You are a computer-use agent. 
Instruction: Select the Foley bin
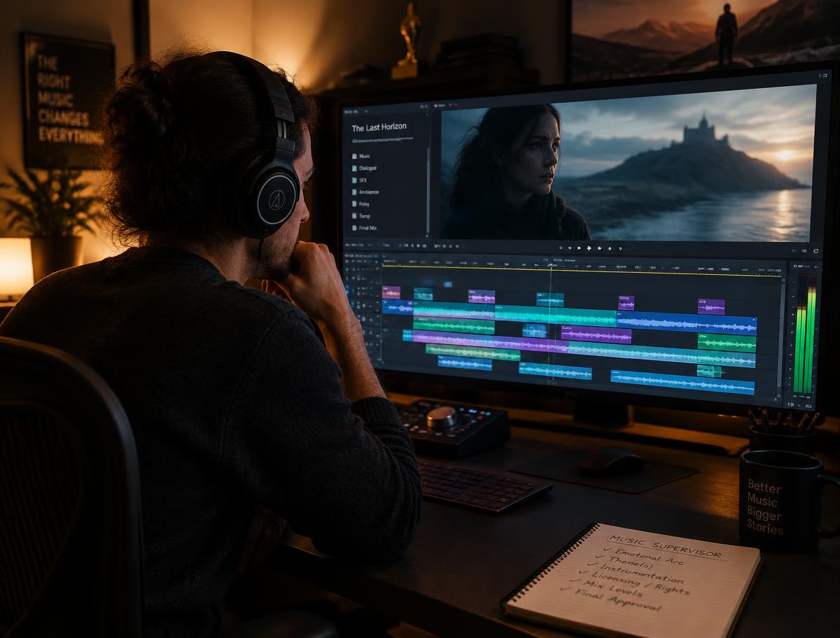click(x=361, y=204)
